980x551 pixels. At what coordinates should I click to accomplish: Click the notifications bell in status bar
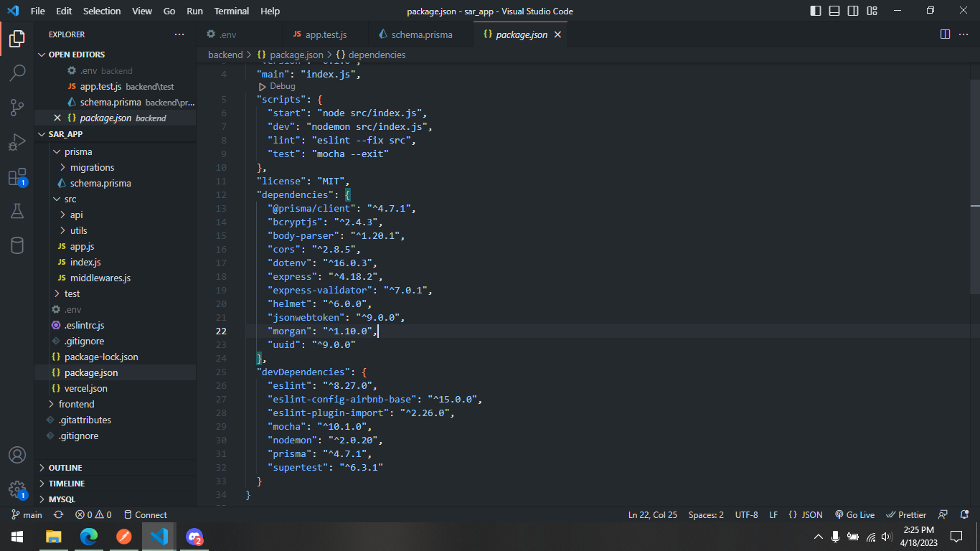tap(964, 514)
